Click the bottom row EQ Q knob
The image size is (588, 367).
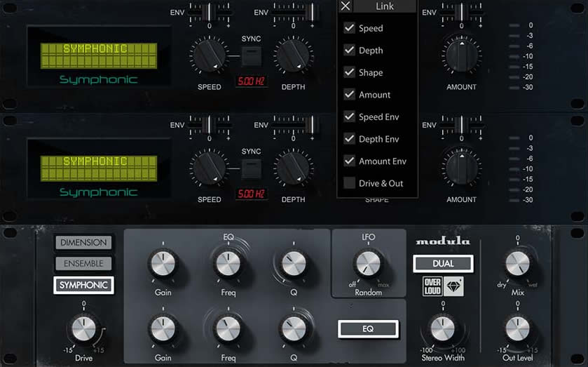click(x=294, y=329)
